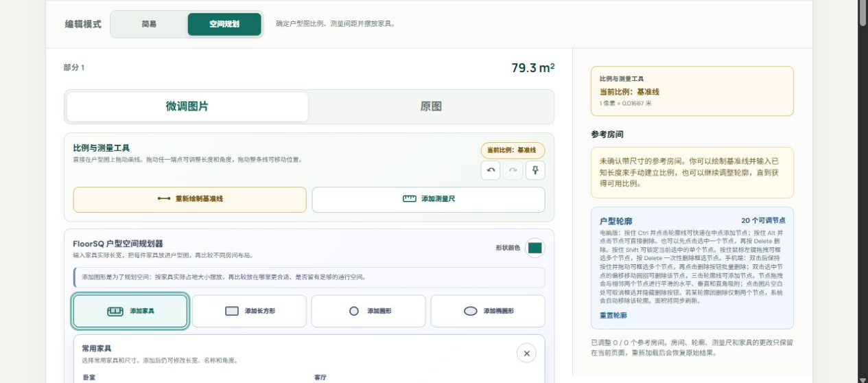
Task: Switch editing mode to 简易
Action: [149, 24]
